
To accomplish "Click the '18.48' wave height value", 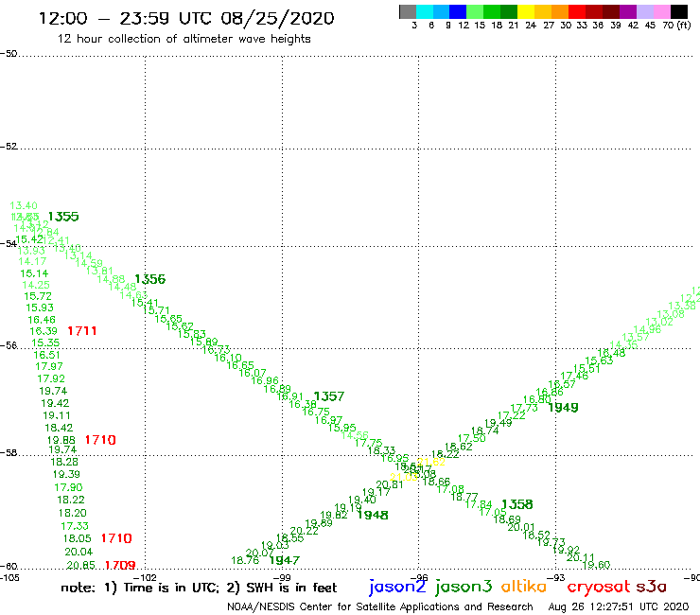I will pyautogui.click(x=612, y=353).
